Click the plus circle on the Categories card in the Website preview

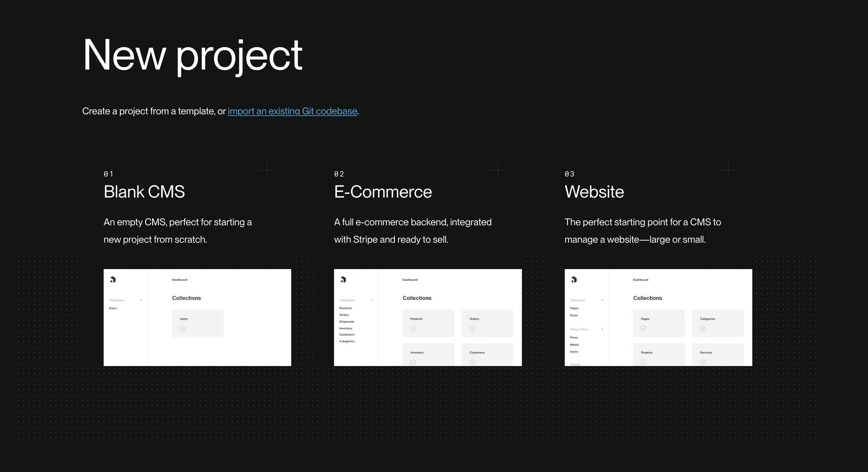(702, 329)
